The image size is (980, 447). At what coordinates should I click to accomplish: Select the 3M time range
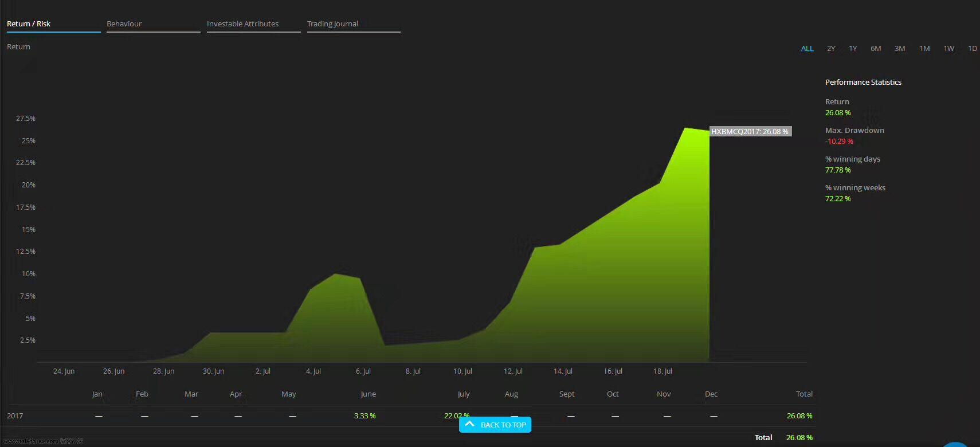pyautogui.click(x=900, y=49)
